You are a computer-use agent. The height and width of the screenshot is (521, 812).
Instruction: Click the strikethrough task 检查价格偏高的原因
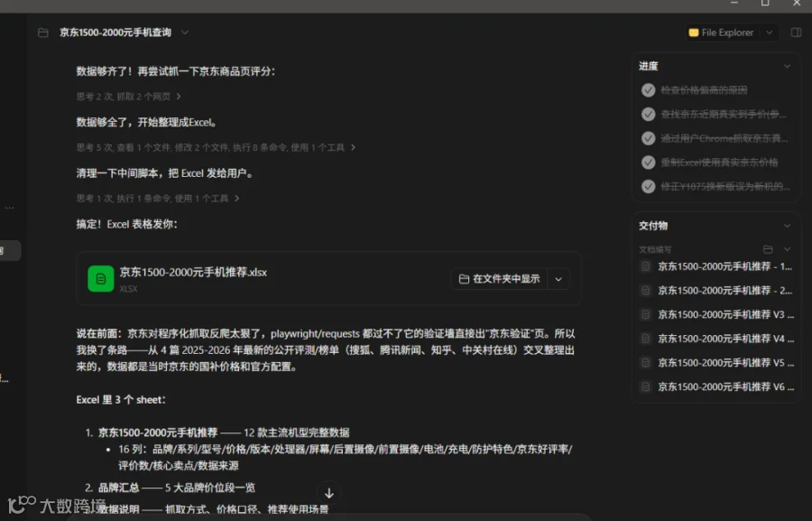[x=704, y=90]
